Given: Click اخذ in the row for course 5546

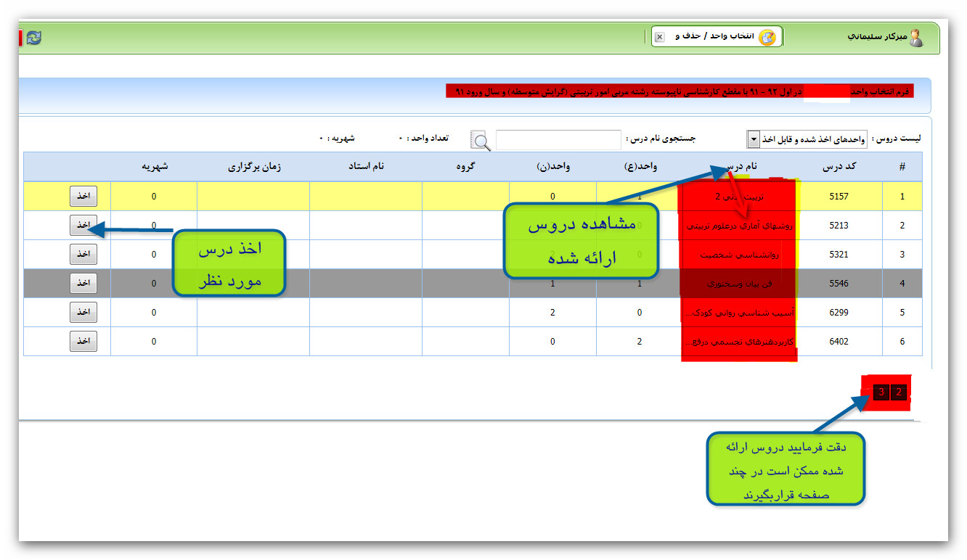Looking at the screenshot, I should click(83, 283).
